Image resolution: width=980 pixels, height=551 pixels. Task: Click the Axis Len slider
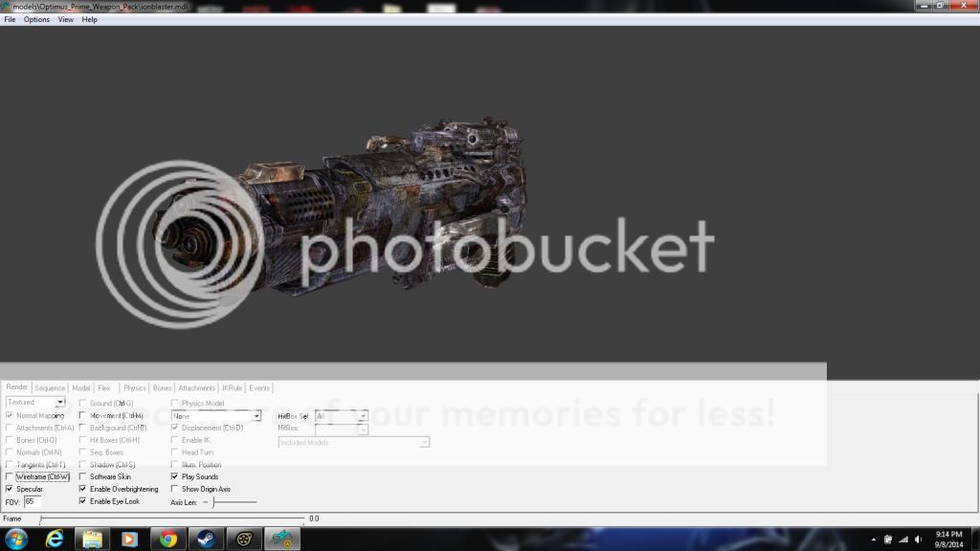pos(230,502)
